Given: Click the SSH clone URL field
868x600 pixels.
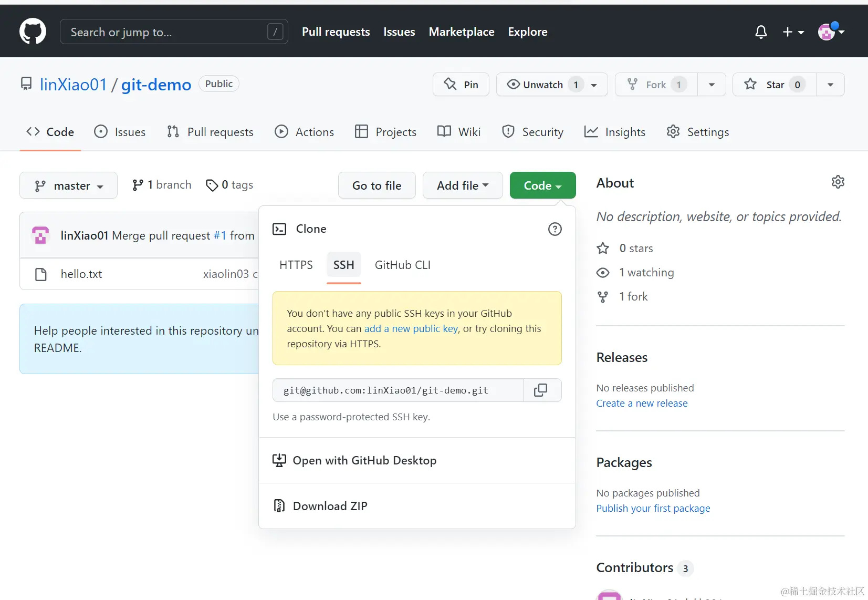Looking at the screenshot, I should click(398, 390).
